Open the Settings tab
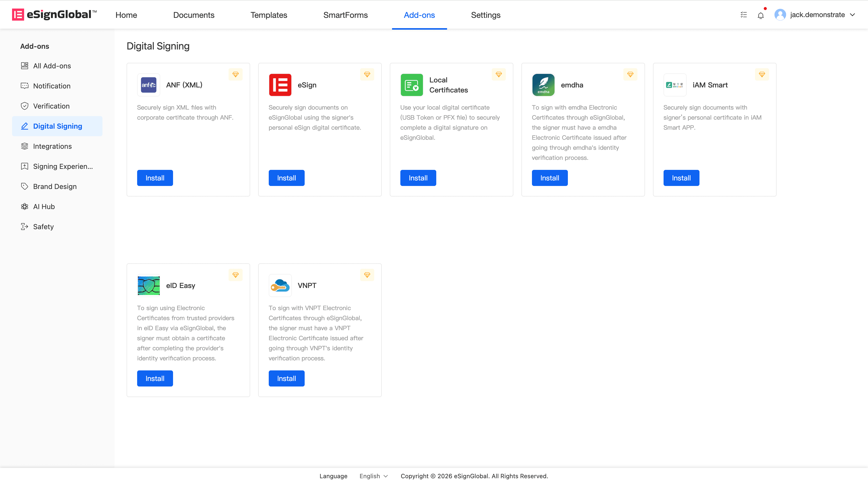 click(485, 15)
